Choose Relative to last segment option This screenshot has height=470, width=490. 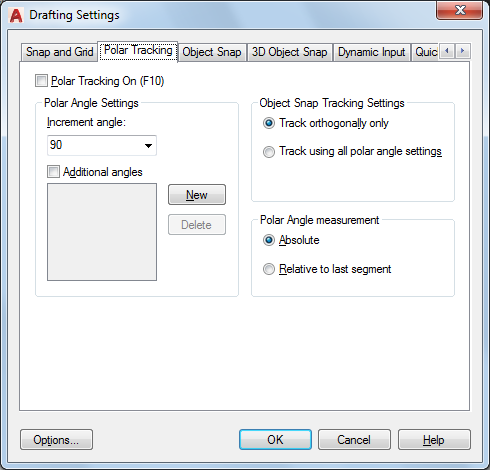click(x=269, y=269)
